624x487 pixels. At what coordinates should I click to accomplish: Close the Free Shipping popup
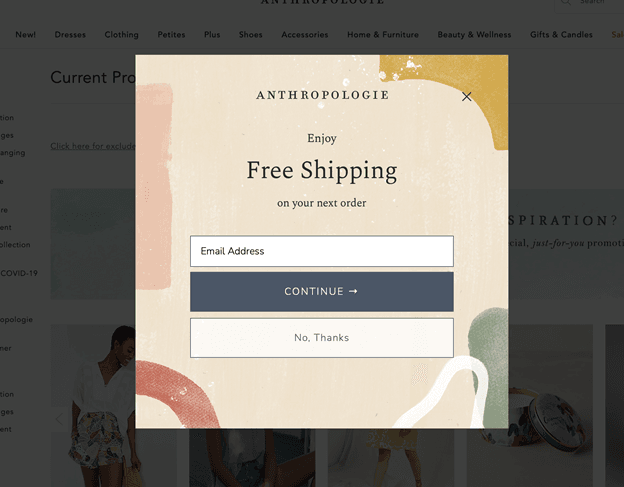click(466, 97)
